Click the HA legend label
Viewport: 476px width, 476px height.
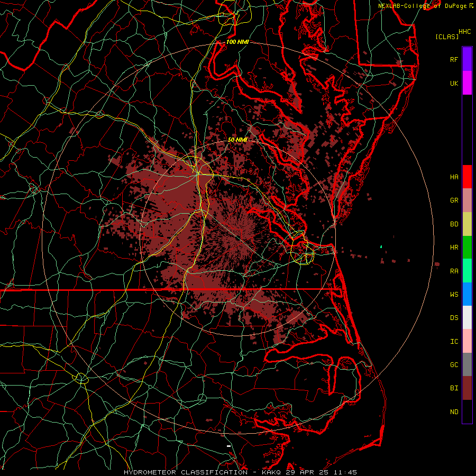point(454,177)
